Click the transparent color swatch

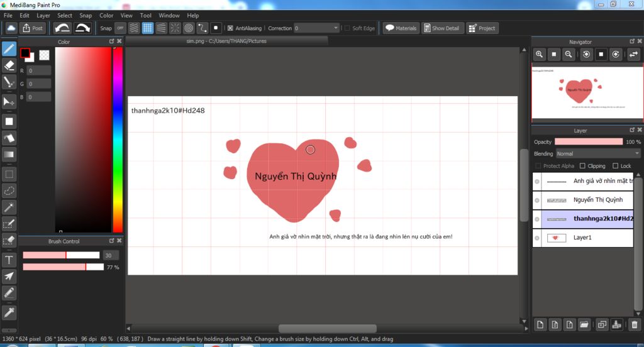click(x=45, y=55)
